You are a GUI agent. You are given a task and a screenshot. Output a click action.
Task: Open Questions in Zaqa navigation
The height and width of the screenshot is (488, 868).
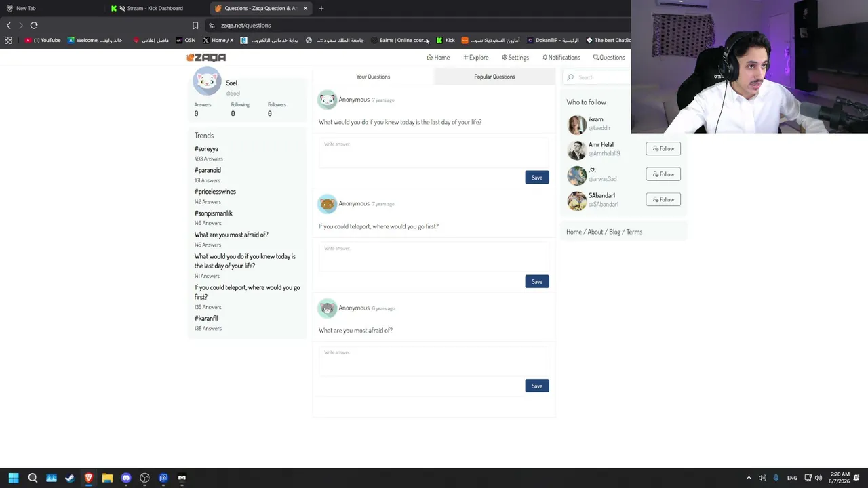609,58
